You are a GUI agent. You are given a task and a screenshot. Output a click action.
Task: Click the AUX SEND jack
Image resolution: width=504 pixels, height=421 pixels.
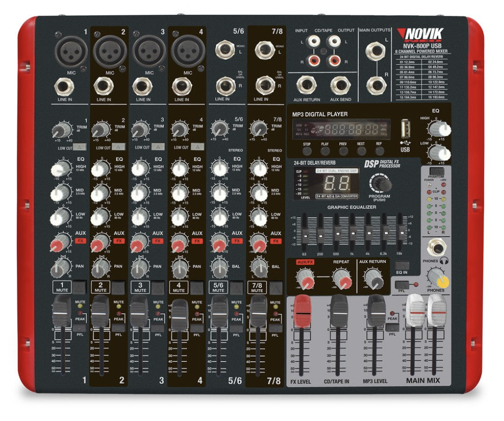pyautogui.click(x=340, y=86)
